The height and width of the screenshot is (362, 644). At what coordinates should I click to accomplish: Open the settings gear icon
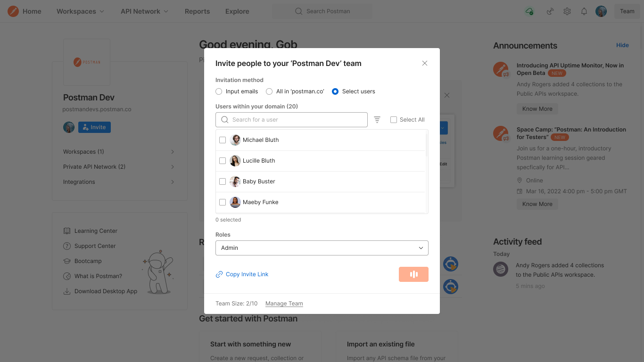567,11
